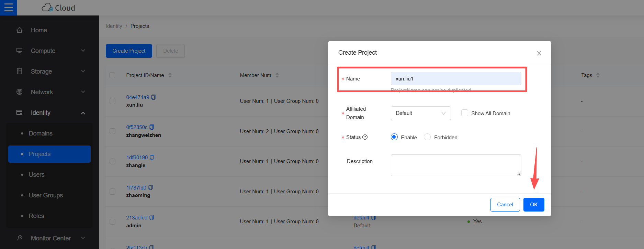This screenshot has width=644, height=249.
Task: Click the disabled Delete button
Action: 170,51
